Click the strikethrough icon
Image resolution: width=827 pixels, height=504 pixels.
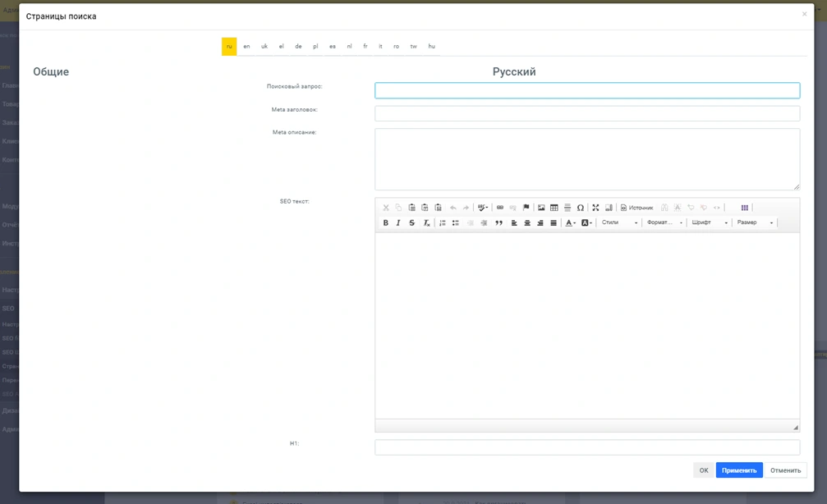point(412,223)
